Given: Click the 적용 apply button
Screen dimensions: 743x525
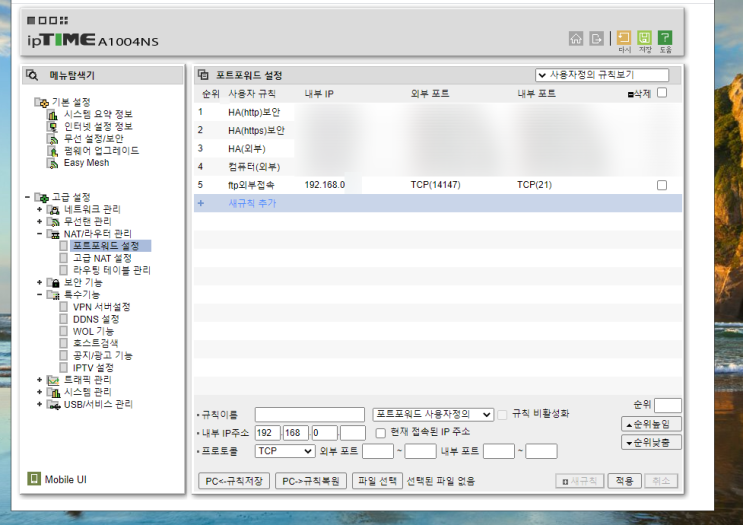Looking at the screenshot, I should [625, 481].
